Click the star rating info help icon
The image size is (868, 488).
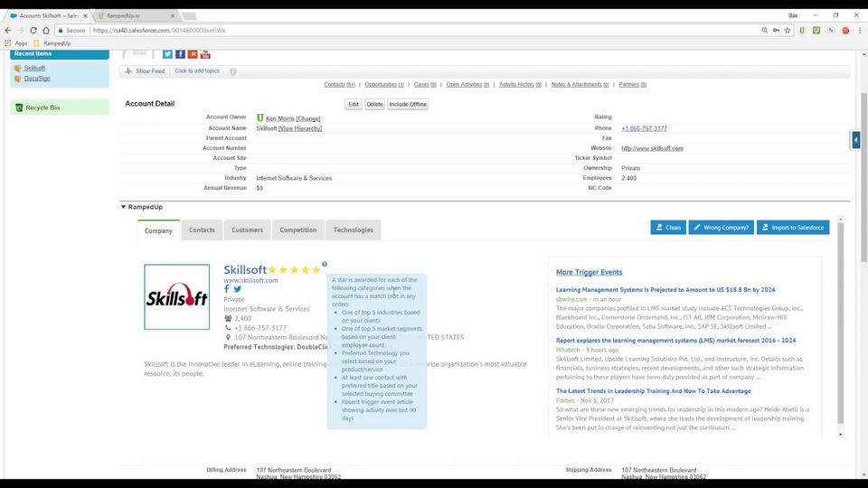325,264
